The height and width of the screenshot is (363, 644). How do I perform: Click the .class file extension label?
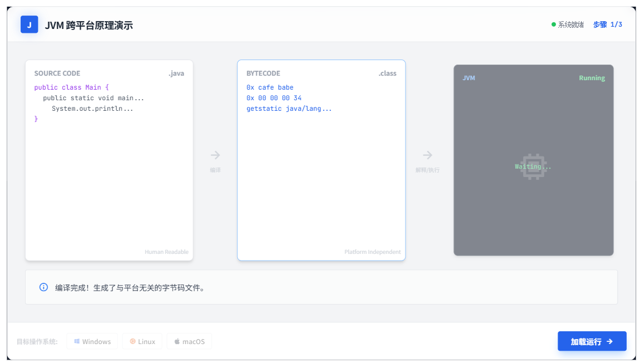click(x=387, y=73)
